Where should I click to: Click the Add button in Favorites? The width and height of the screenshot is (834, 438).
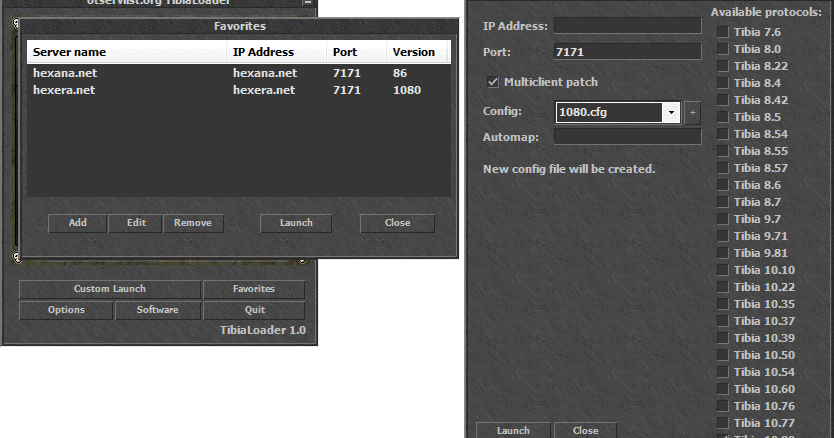pos(78,223)
